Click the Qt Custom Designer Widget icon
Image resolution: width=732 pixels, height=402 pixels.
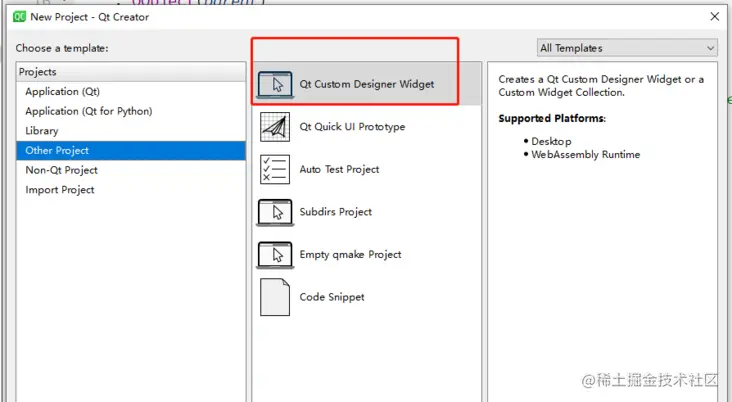[275, 85]
